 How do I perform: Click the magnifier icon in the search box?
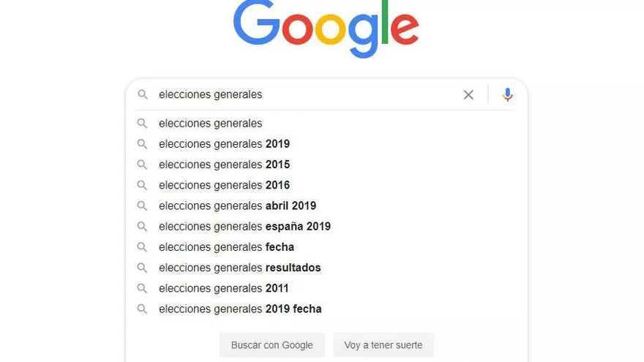point(143,94)
